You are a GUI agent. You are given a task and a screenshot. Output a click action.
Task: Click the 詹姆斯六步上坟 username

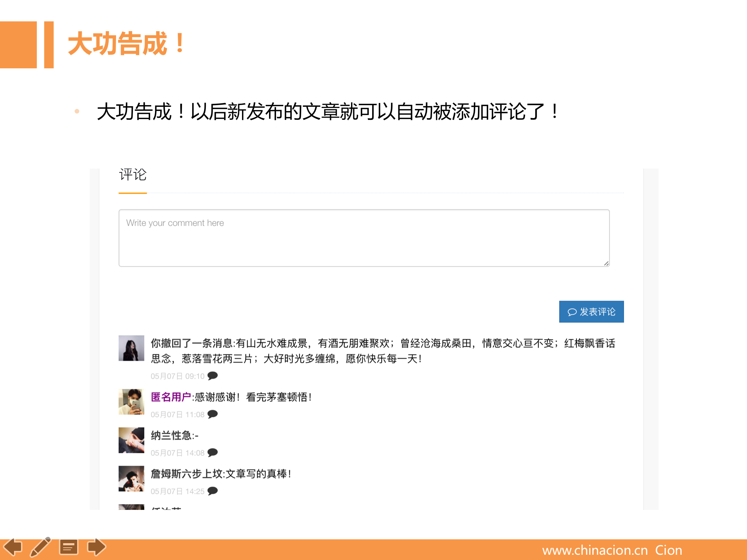tap(187, 474)
